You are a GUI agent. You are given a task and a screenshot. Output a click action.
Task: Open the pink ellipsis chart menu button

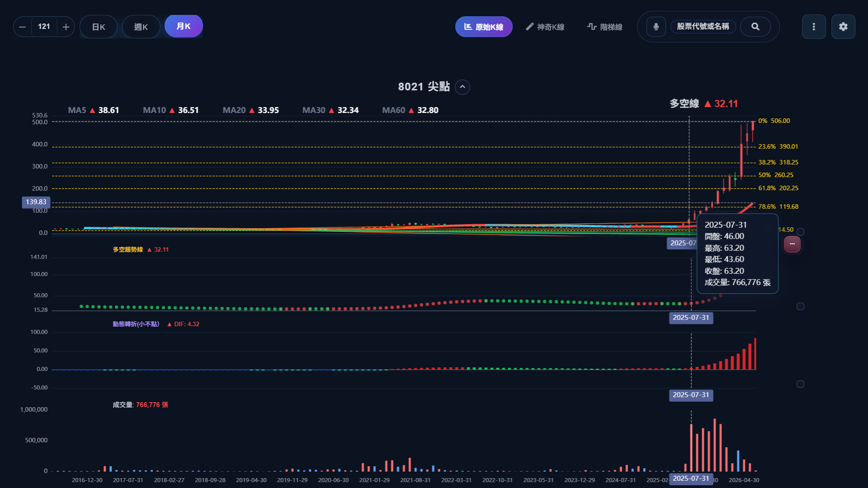[792, 244]
